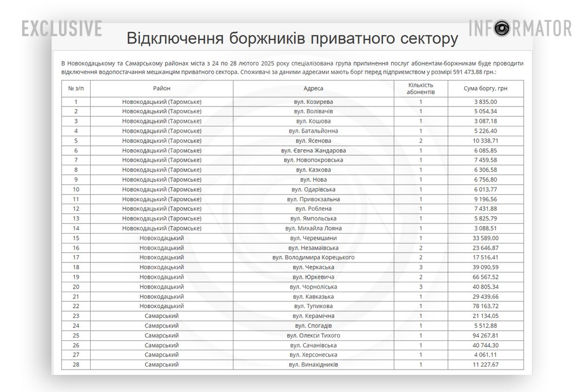Screen dimensions: 588x392
Task: Click the debt amount 40 805,34
Action: [x=485, y=286]
